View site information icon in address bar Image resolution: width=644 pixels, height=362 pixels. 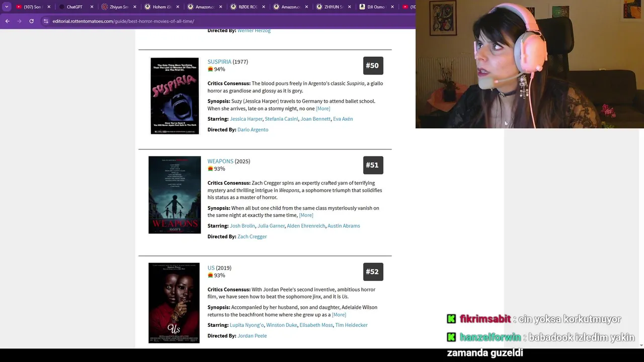(x=46, y=21)
